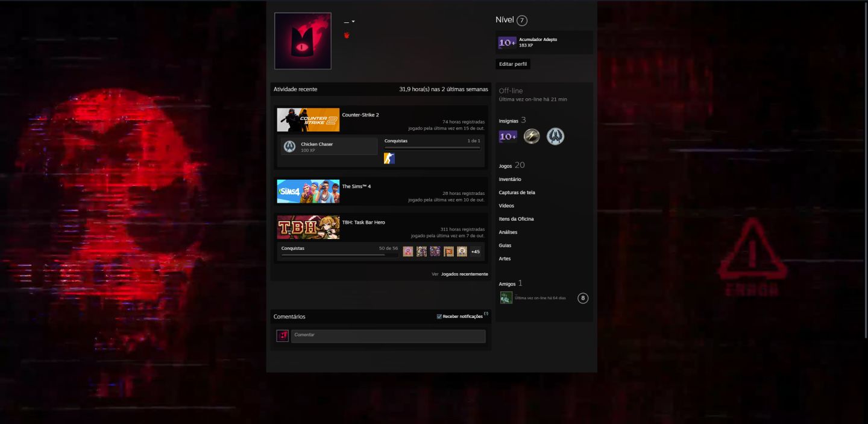Open the Guias section
Image resolution: width=868 pixels, height=424 pixels.
pos(505,245)
